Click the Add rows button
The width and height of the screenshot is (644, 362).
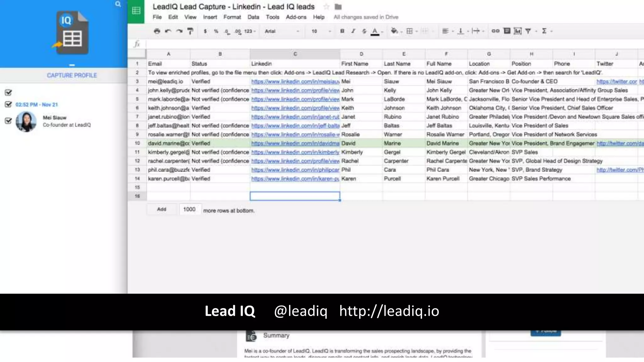click(x=162, y=209)
